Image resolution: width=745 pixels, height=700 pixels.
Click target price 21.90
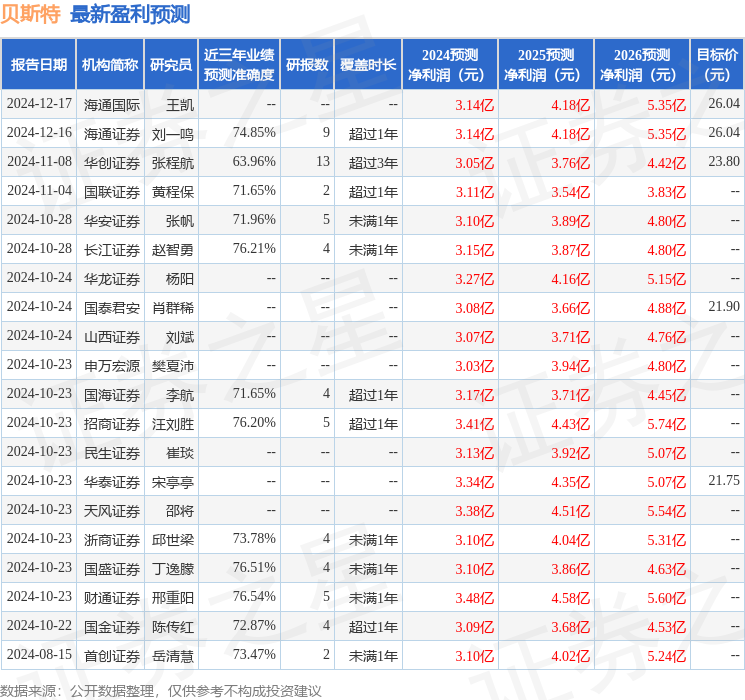tap(724, 306)
